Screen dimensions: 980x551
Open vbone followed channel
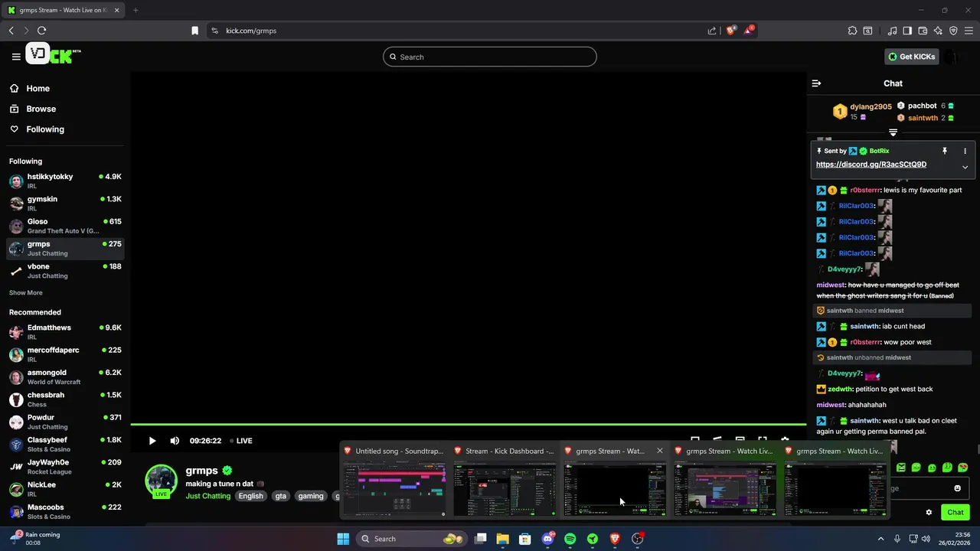(x=65, y=271)
